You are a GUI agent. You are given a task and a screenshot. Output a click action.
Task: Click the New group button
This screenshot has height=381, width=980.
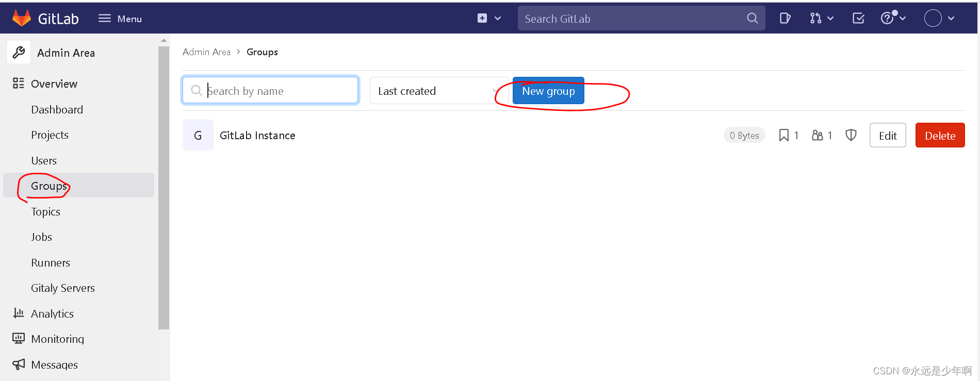tap(548, 90)
